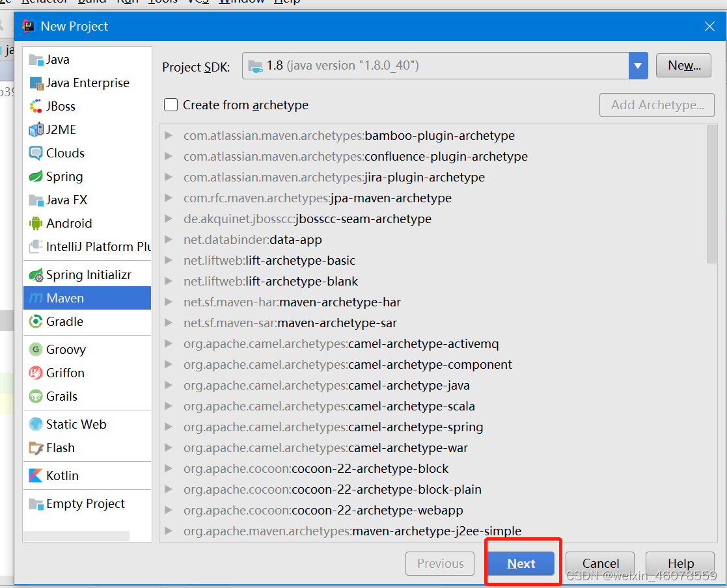Click the Maven m icon

[36, 298]
